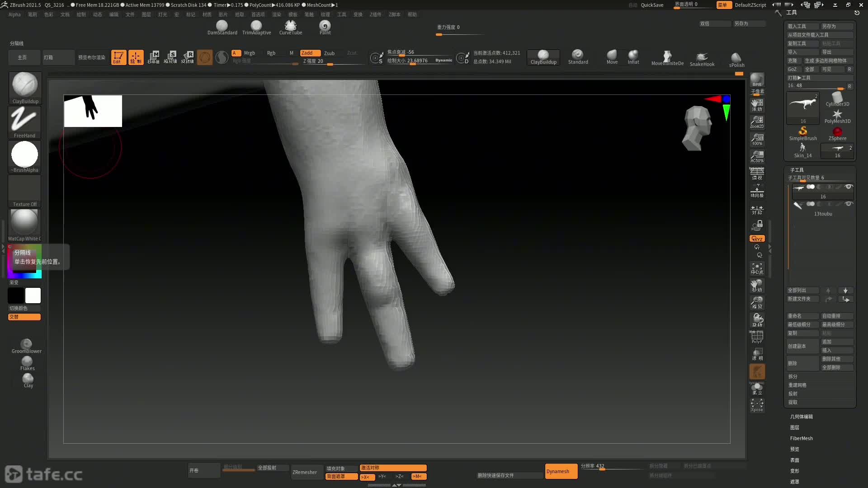
Task: Hide subtool 16 with eye icon
Action: pyautogui.click(x=849, y=187)
